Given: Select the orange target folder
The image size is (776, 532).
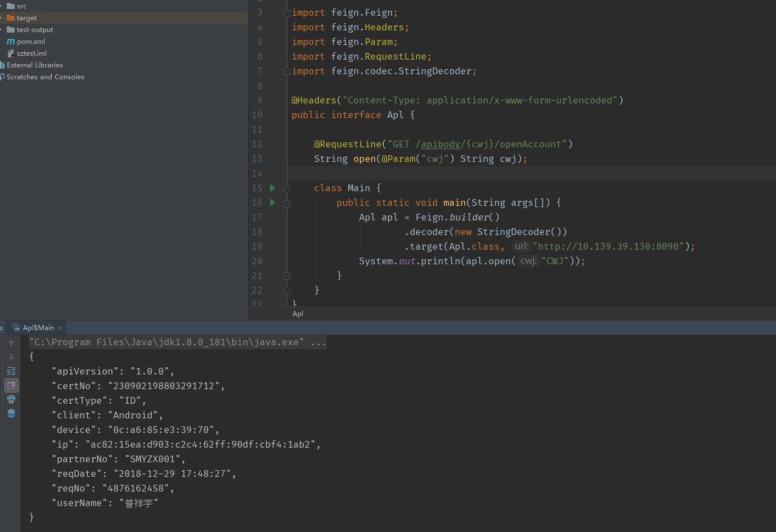Looking at the screenshot, I should (26, 18).
